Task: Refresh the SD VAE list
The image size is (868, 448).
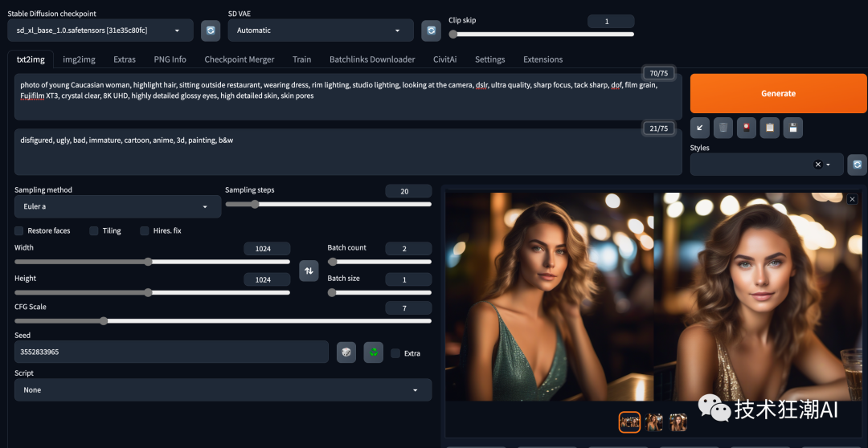Action: coord(432,31)
